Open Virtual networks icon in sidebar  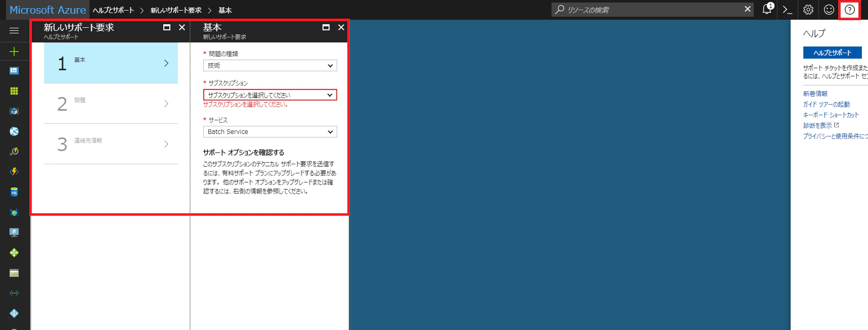click(14, 293)
